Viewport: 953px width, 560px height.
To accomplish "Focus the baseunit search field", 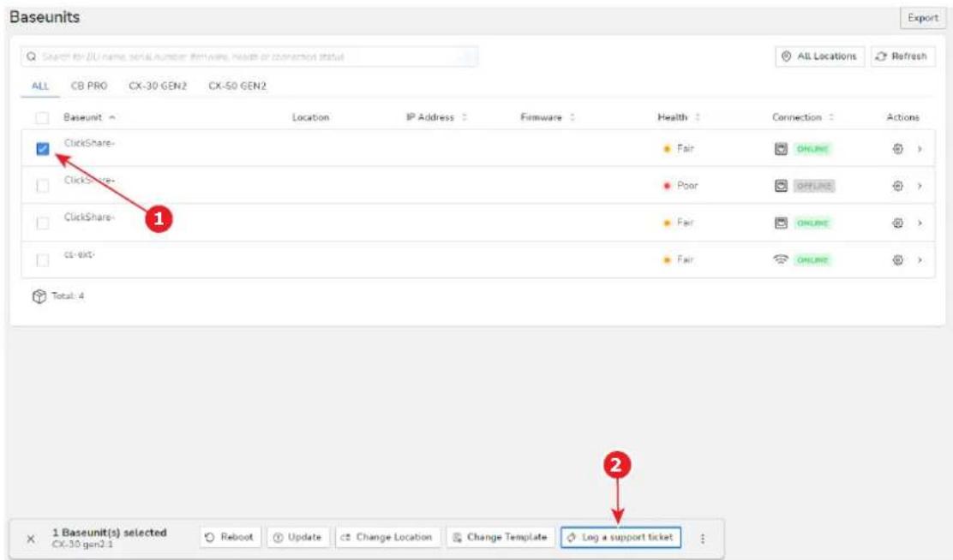I will click(x=249, y=57).
